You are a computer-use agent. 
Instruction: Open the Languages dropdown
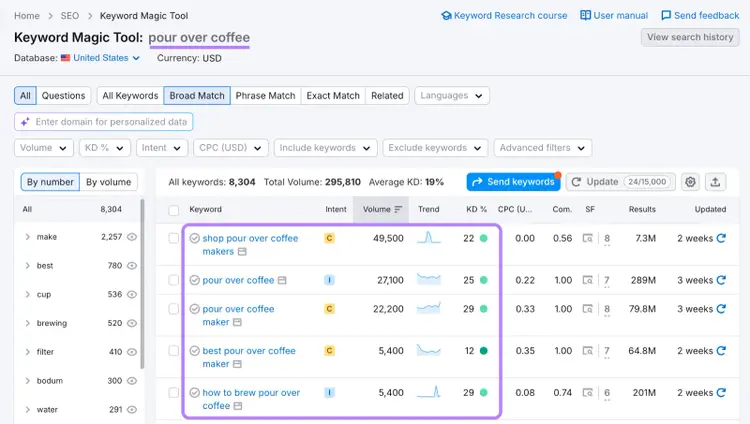coord(452,95)
